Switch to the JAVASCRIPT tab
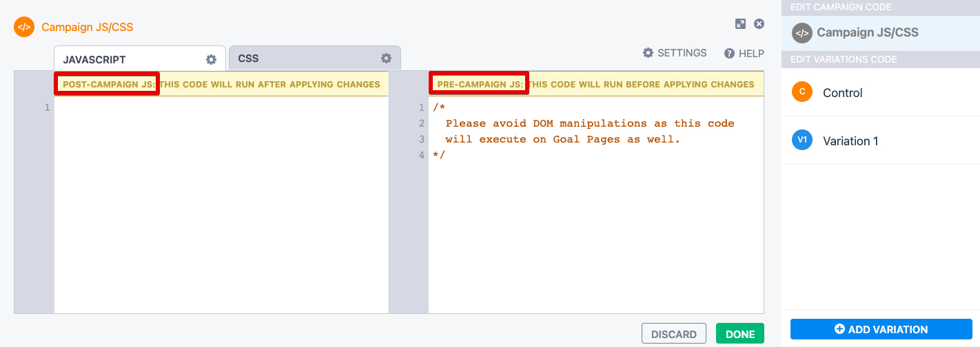The height and width of the screenshot is (347, 980). pos(94,59)
